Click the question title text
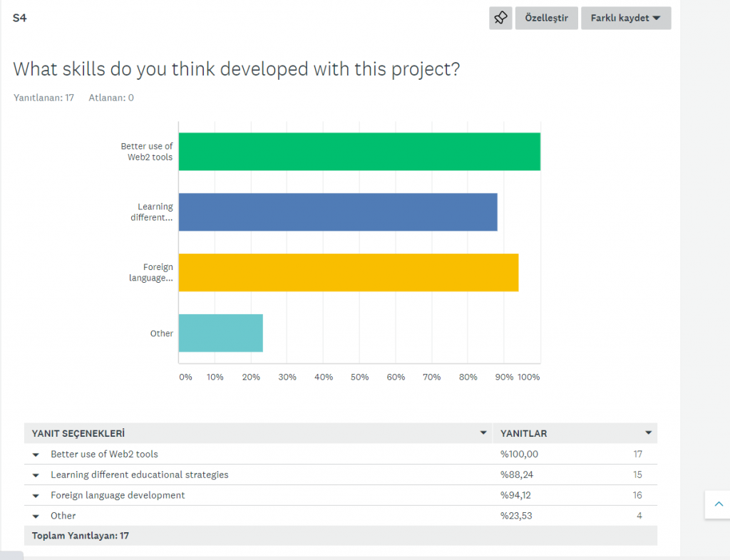 click(x=237, y=69)
